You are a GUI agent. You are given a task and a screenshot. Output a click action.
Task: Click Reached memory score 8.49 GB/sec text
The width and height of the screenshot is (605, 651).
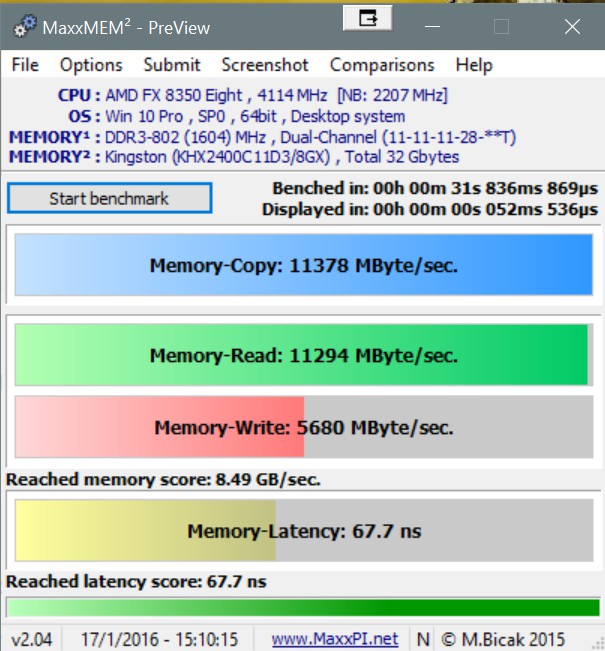pyautogui.click(x=163, y=480)
